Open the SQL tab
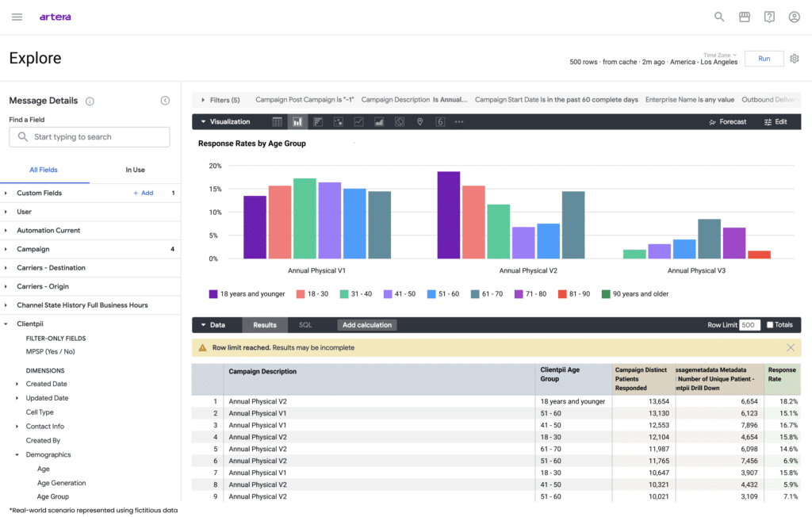The height and width of the screenshot is (517, 812). (305, 325)
